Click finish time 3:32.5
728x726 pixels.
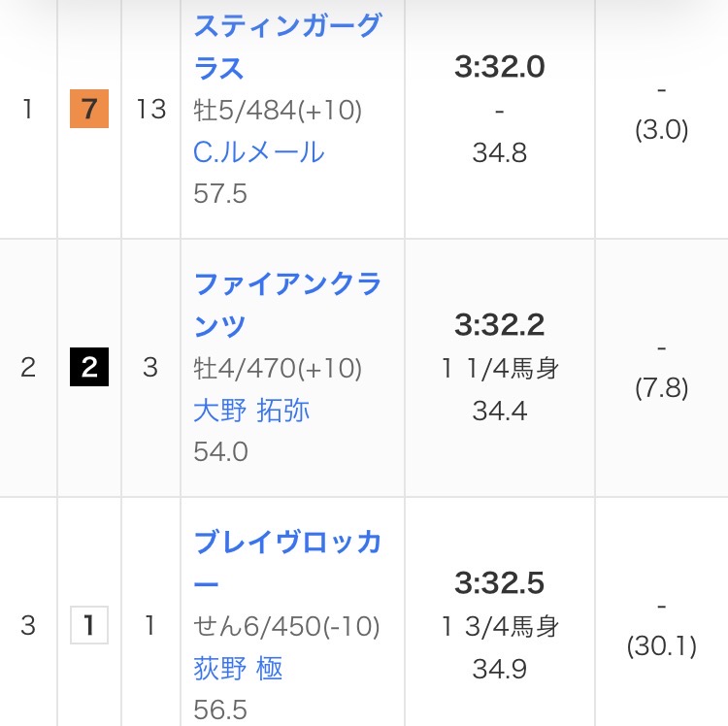[x=500, y=583]
